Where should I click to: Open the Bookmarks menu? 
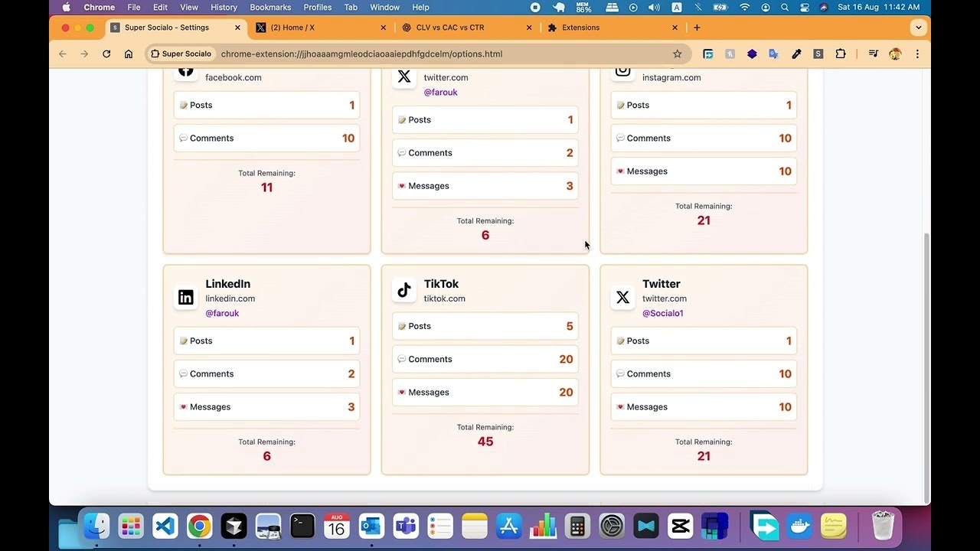click(270, 7)
